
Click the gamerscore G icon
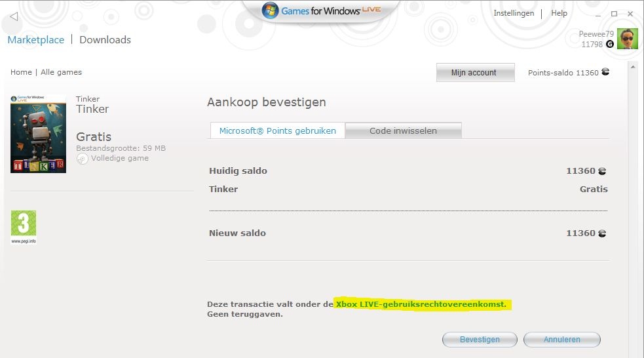click(x=610, y=44)
